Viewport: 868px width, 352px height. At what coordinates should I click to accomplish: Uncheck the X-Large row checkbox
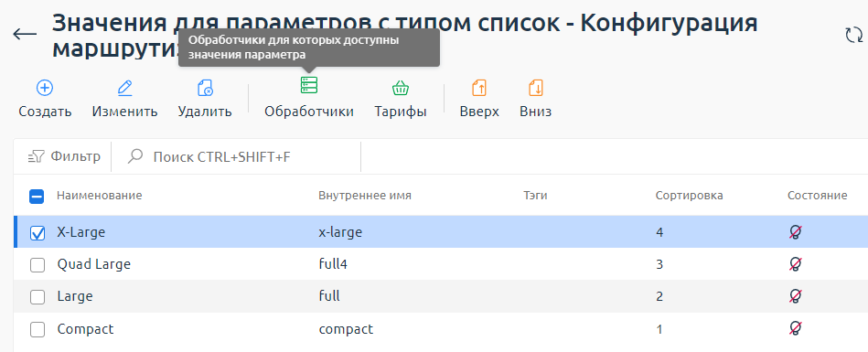(38, 233)
